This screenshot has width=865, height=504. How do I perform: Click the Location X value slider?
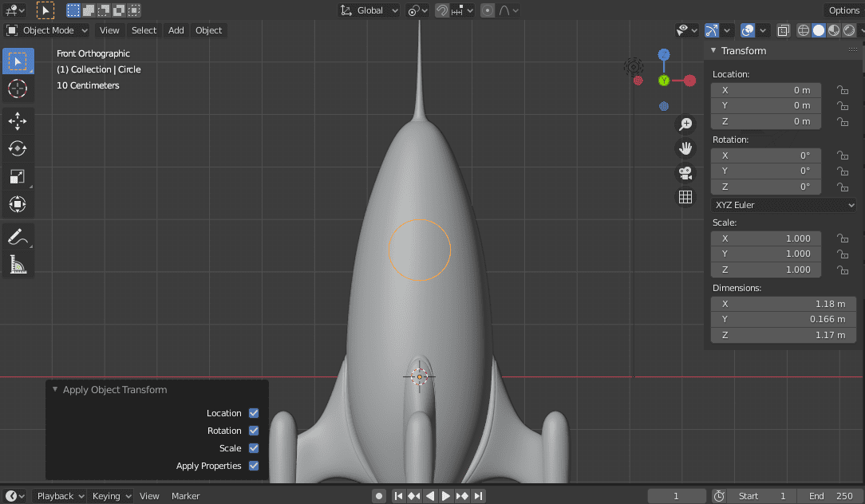[x=765, y=89]
